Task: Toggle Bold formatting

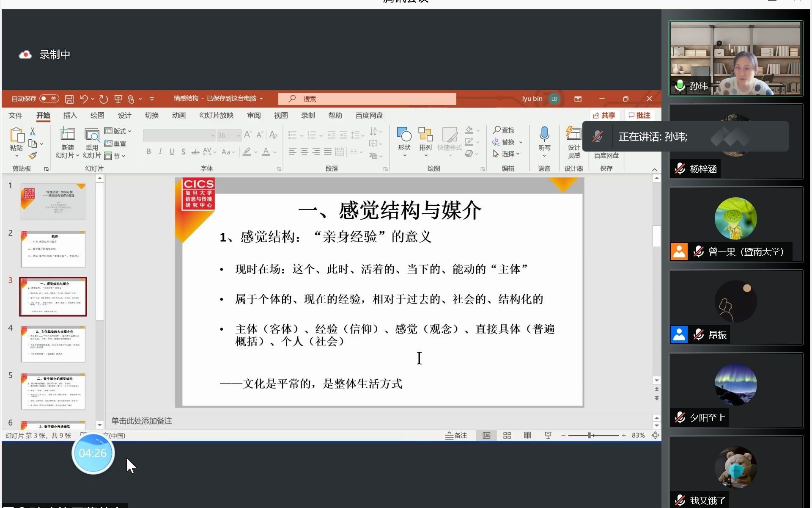Action: tap(149, 152)
